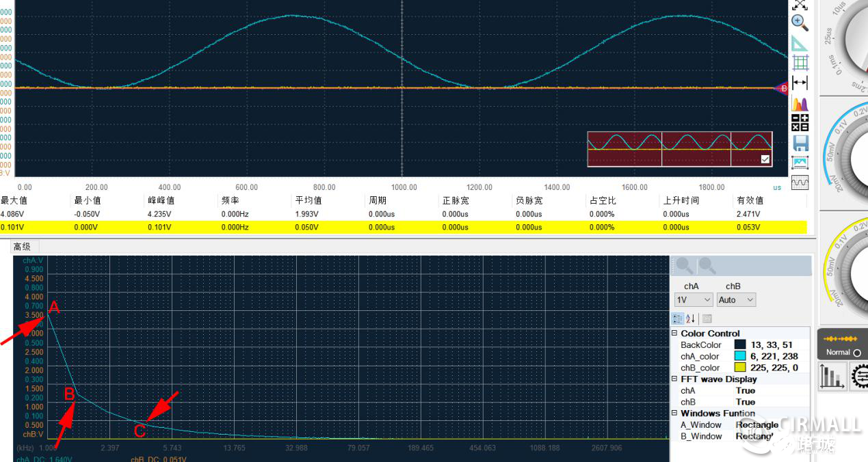Collapse the Color Control category
The height and width of the screenshot is (462, 868).
click(x=674, y=334)
